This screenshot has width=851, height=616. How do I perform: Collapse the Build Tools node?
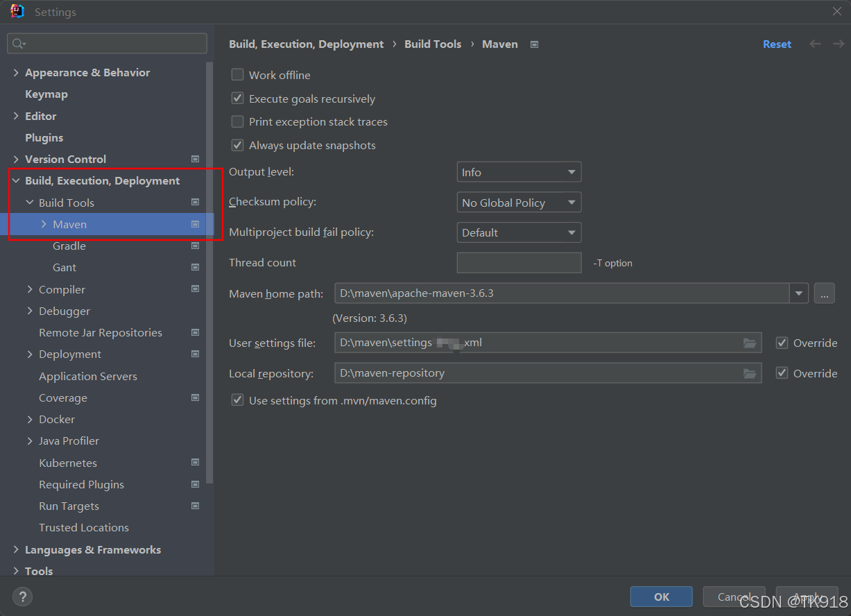tap(30, 203)
